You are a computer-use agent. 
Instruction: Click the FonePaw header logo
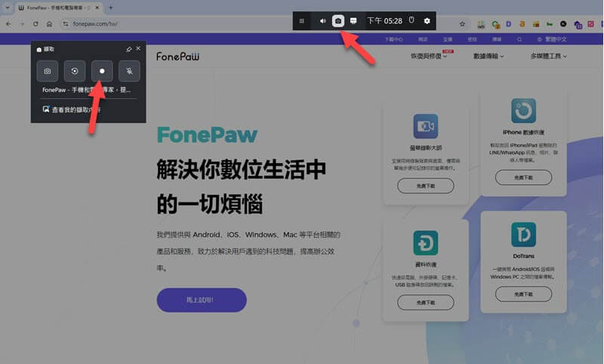click(177, 57)
